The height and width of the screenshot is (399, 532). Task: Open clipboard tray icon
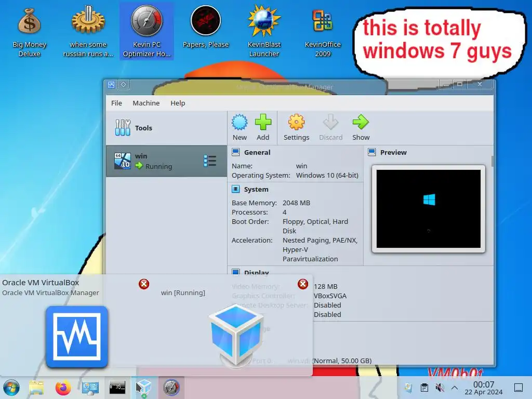coord(424,388)
